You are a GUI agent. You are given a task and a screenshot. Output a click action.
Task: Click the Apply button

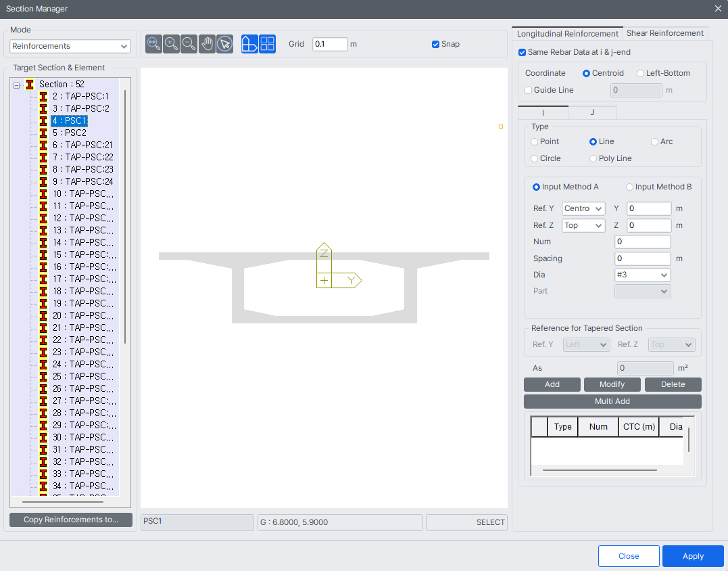coord(693,556)
